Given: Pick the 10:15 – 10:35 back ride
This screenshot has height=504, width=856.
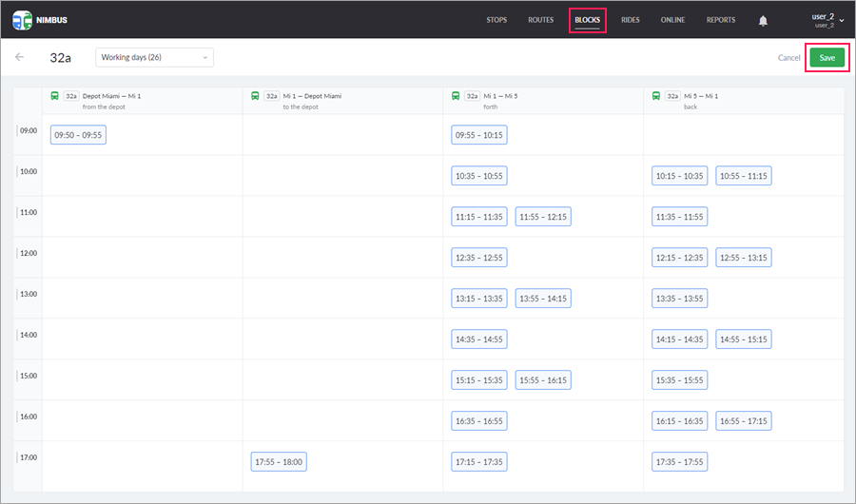Looking at the screenshot, I should tap(680, 176).
